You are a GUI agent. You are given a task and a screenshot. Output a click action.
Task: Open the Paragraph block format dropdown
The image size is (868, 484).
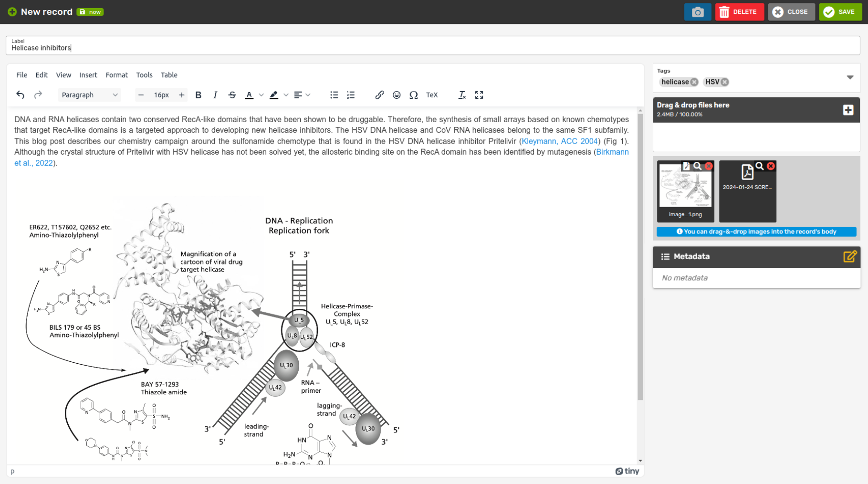click(89, 95)
